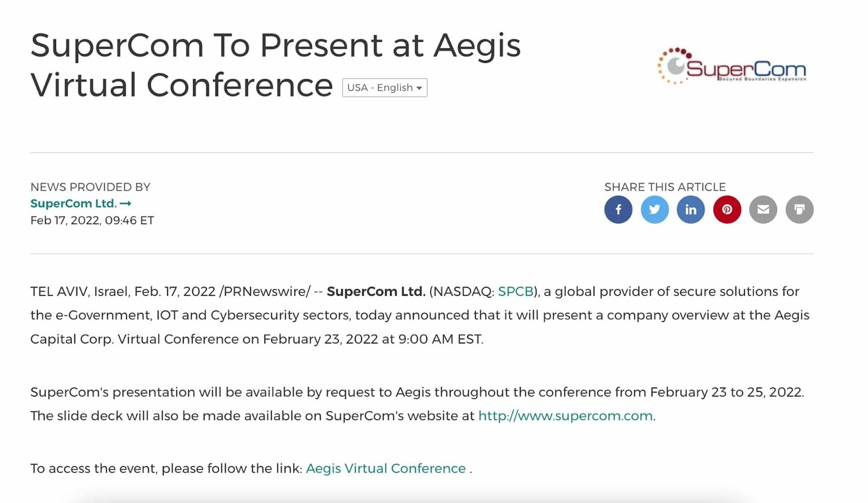Print the article using the print icon
Viewport: 868px width, 503px height.
point(799,210)
